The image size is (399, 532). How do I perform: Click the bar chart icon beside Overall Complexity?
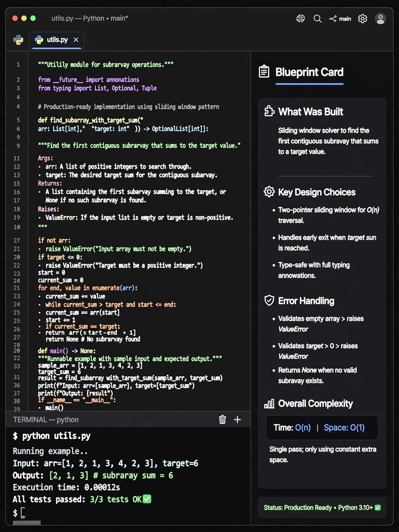(x=269, y=403)
